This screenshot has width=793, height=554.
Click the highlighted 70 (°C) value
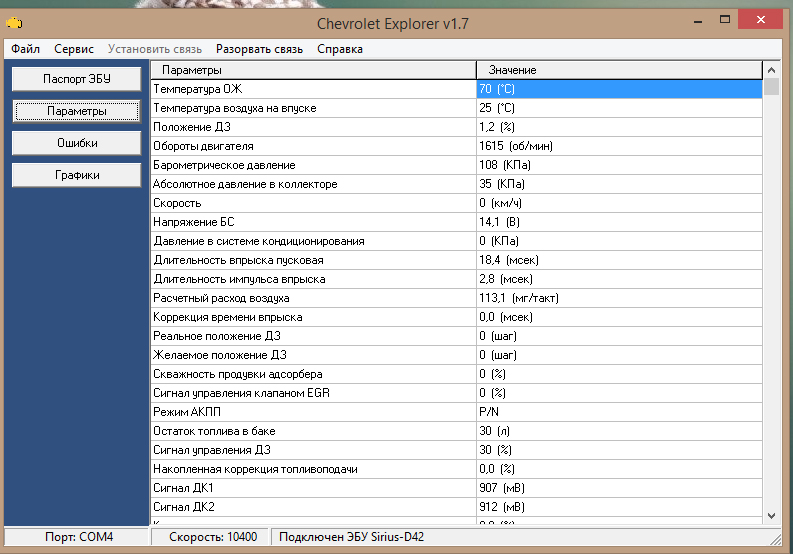620,89
